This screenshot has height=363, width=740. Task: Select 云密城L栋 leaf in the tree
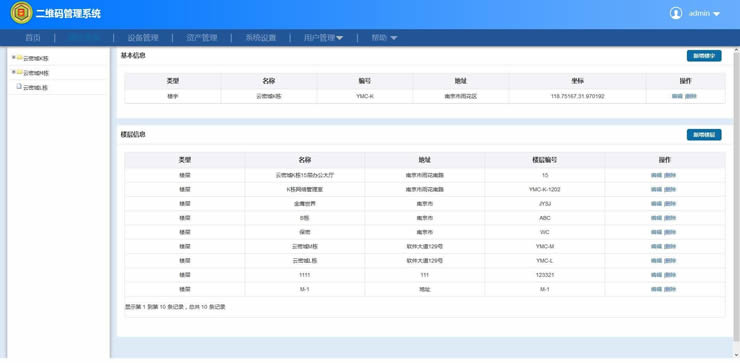click(x=35, y=88)
